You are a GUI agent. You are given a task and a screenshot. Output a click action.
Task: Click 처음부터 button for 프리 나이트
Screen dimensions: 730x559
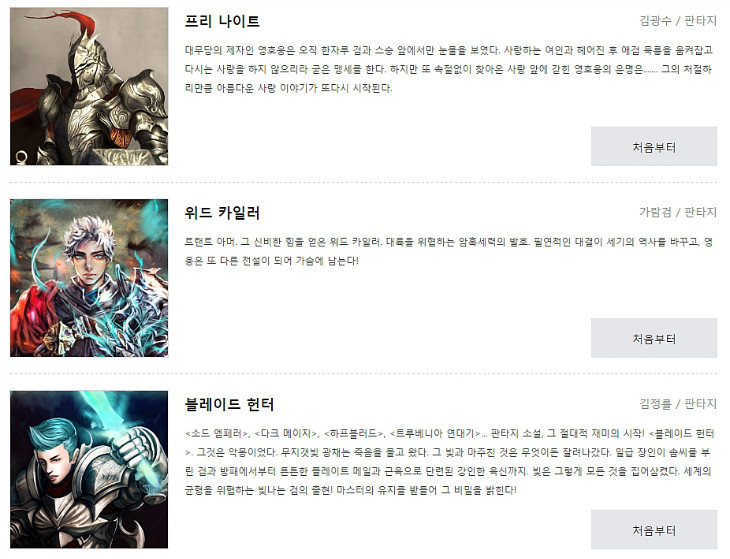coord(654,147)
